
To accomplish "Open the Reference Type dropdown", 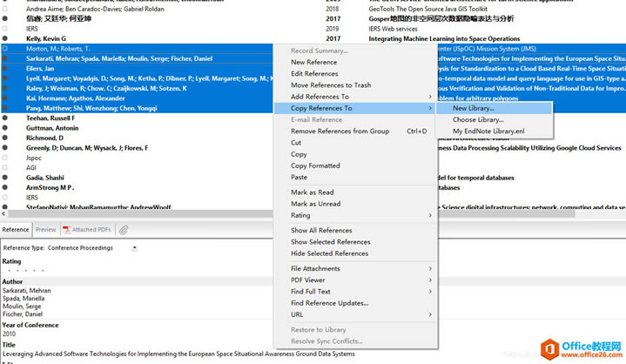I will point(135,248).
